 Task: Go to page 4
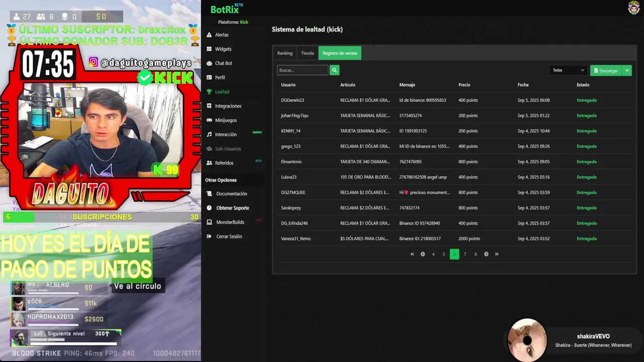click(433, 254)
